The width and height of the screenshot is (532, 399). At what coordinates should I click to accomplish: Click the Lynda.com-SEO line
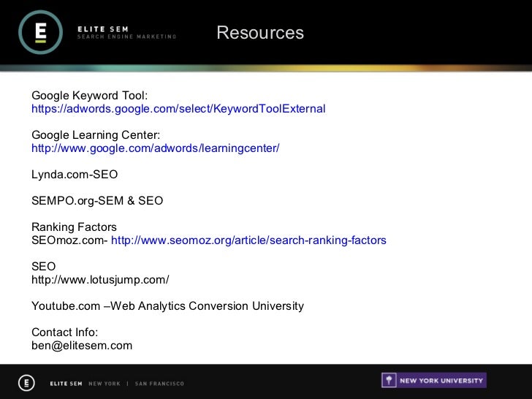point(75,175)
